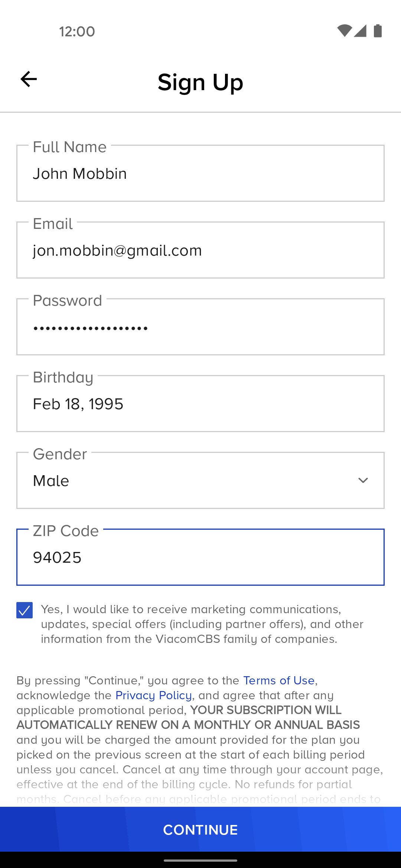Screen dimensions: 401x868
Task: Uncheck the marketing communications checkbox
Action: [x=25, y=610]
